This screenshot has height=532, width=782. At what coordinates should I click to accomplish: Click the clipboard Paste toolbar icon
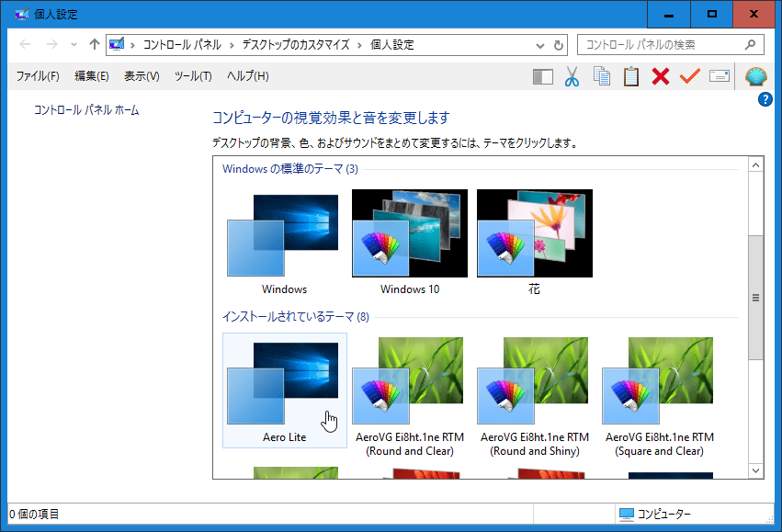(631, 76)
